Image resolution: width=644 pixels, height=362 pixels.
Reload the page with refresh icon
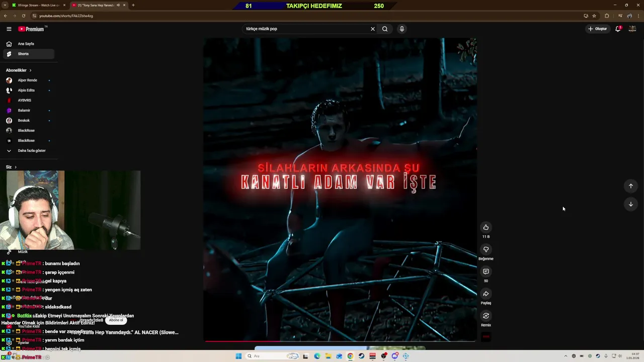[23, 16]
